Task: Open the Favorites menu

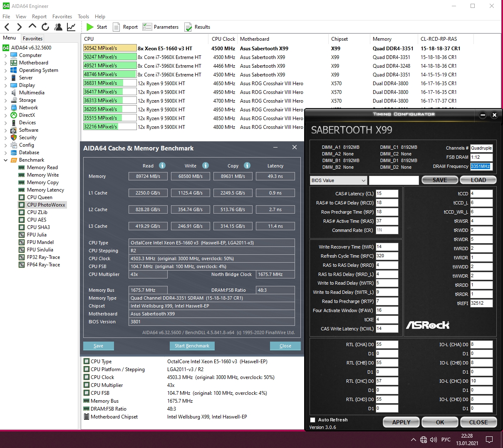Action: (x=62, y=17)
